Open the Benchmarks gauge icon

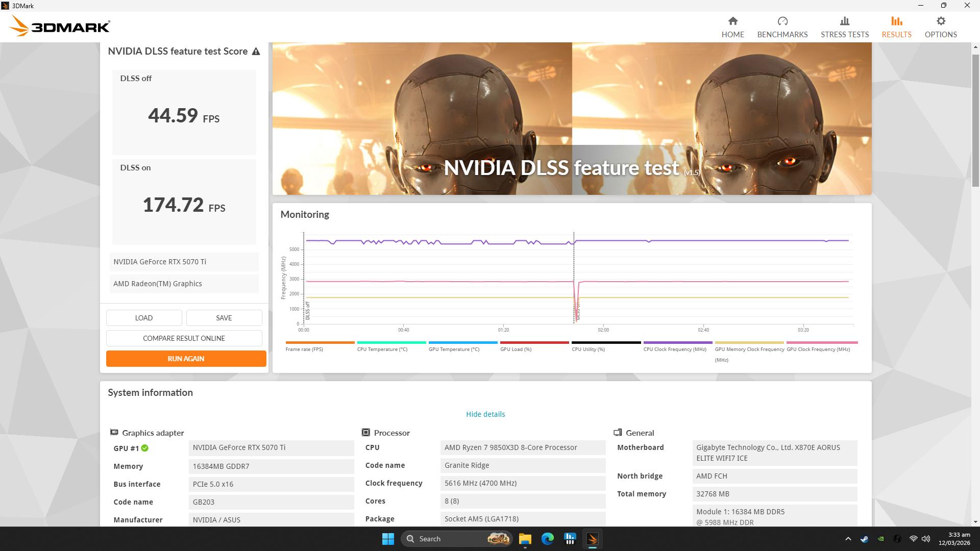click(782, 21)
